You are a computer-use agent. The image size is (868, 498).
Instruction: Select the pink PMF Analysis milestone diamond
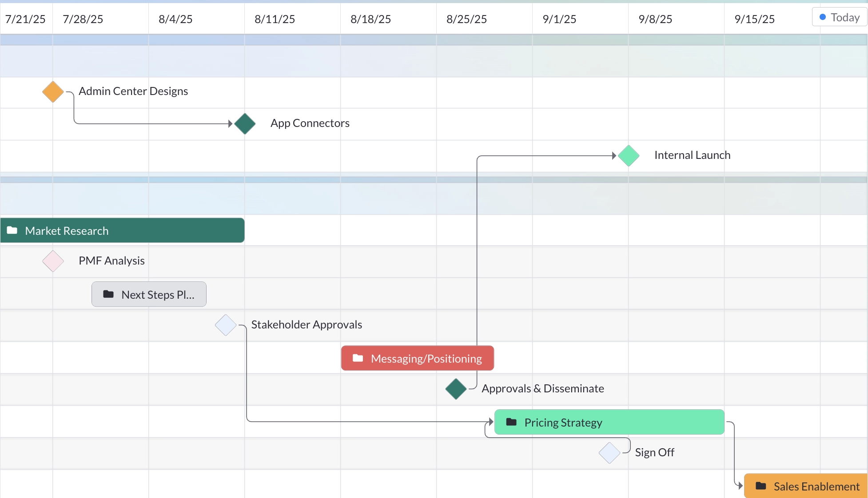(53, 261)
